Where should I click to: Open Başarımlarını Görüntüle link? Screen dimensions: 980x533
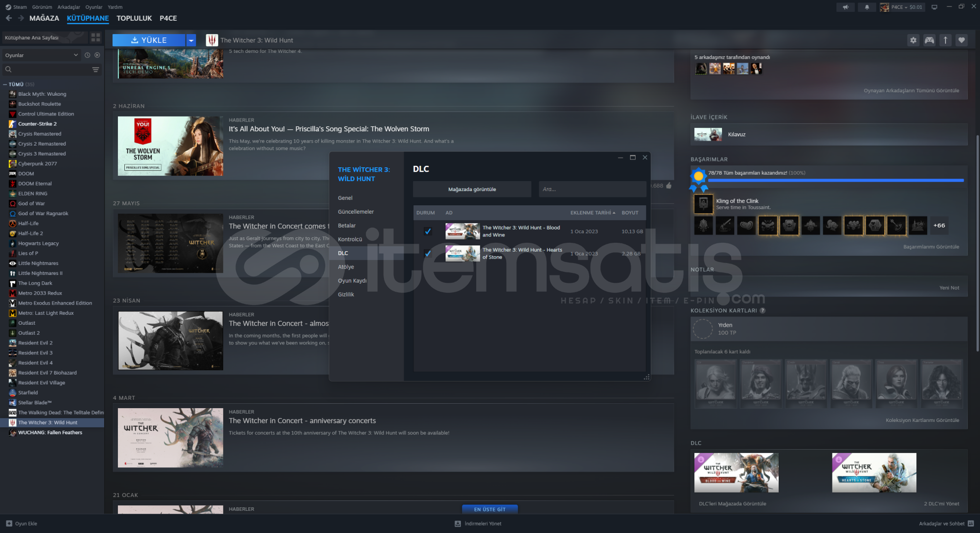click(931, 247)
